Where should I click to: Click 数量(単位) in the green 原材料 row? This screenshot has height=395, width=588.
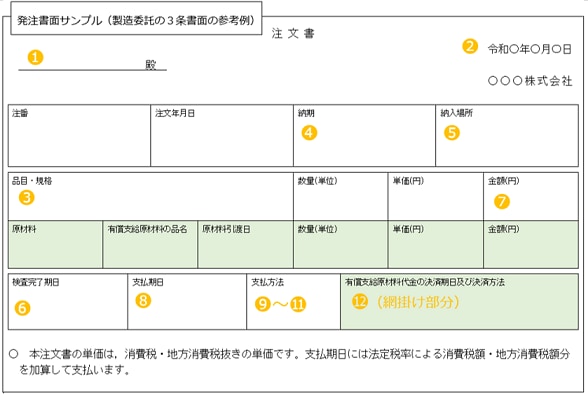[x=317, y=229]
